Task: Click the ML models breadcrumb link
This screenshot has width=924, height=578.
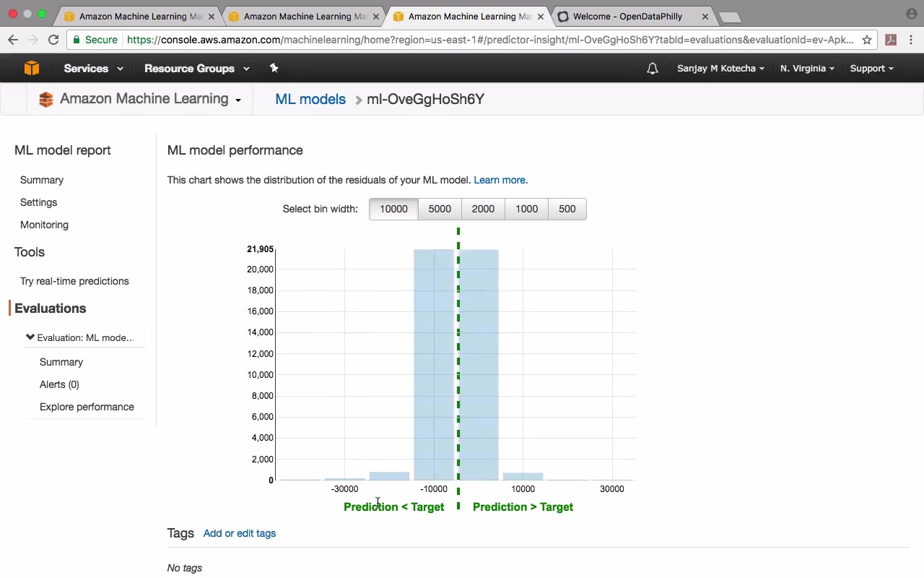Action: [310, 99]
